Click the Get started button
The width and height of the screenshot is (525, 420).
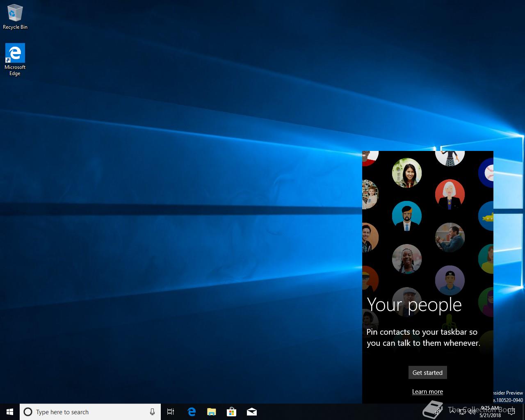pyautogui.click(x=427, y=372)
